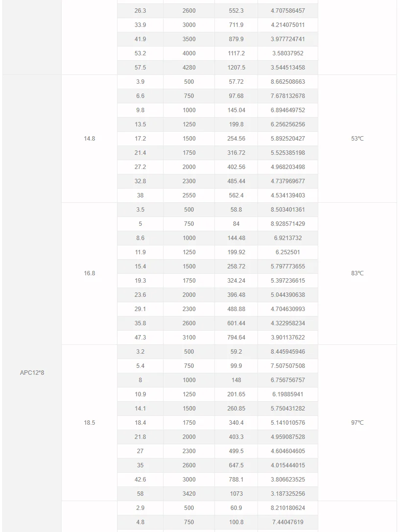Click current value 47.3

pyautogui.click(x=141, y=338)
